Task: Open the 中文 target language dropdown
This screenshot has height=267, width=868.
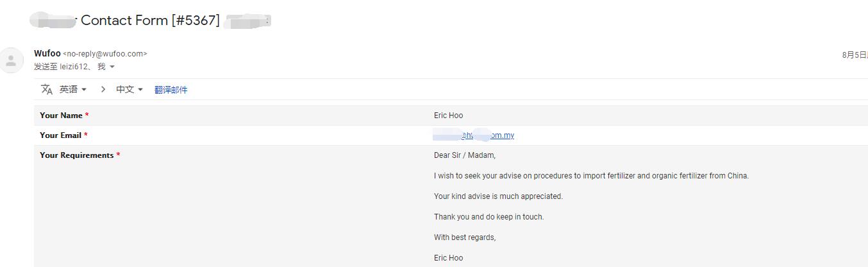Action: pos(129,89)
